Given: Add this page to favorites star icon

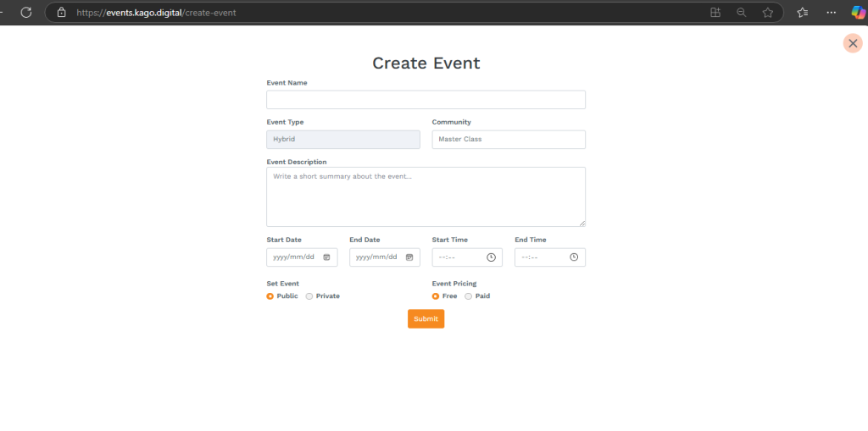Looking at the screenshot, I should pos(767,13).
